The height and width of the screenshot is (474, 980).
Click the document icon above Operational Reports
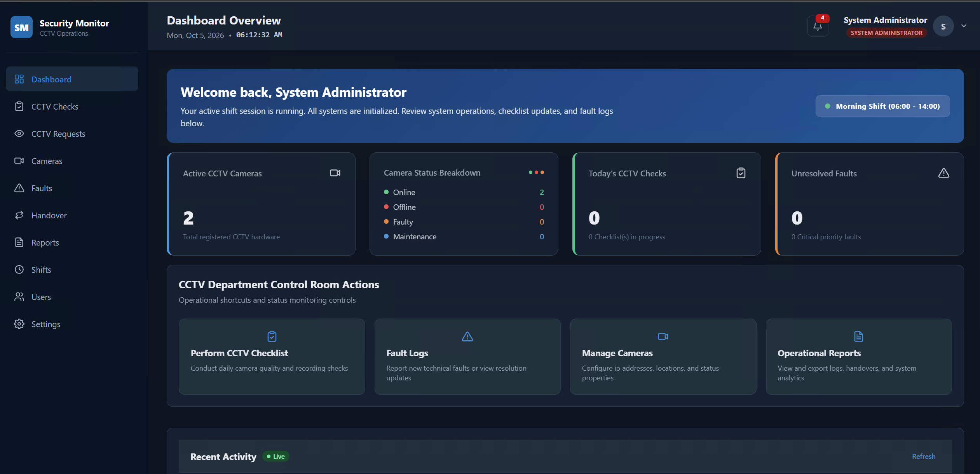click(859, 336)
